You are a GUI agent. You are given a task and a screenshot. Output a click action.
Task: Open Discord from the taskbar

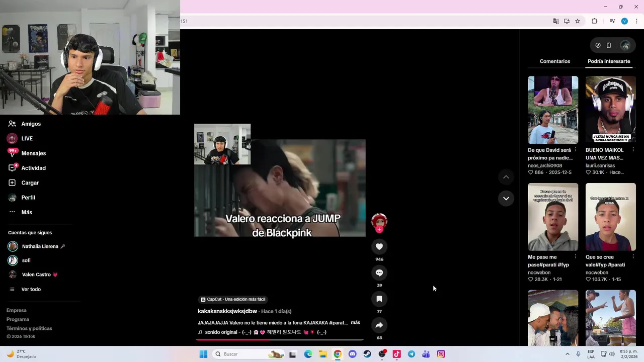tap(352, 354)
